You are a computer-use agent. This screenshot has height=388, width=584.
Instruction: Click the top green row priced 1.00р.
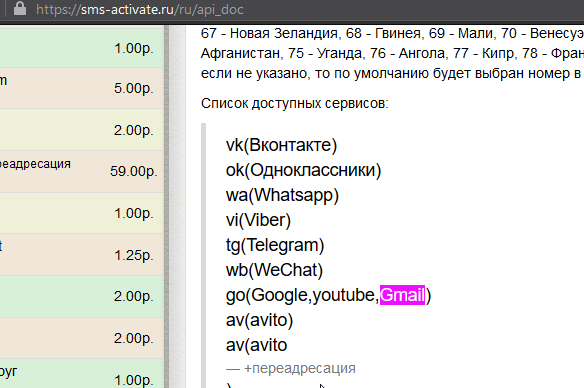[82, 47]
